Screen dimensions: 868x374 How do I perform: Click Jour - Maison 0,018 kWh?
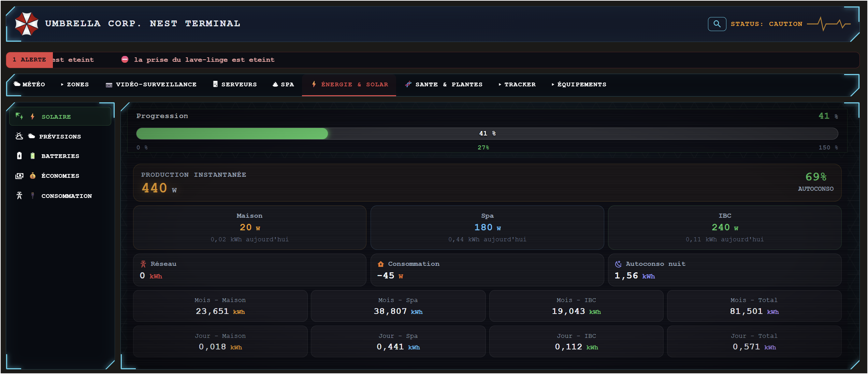click(220, 341)
